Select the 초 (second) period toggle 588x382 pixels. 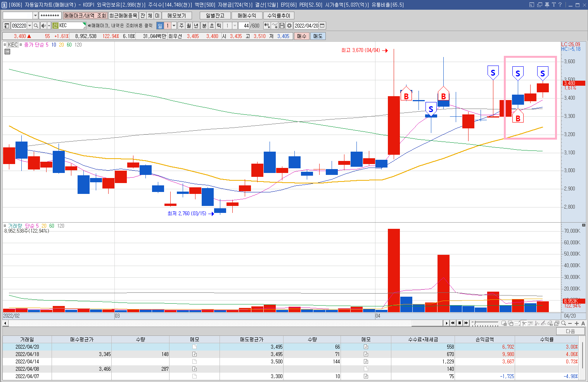[x=212, y=26]
